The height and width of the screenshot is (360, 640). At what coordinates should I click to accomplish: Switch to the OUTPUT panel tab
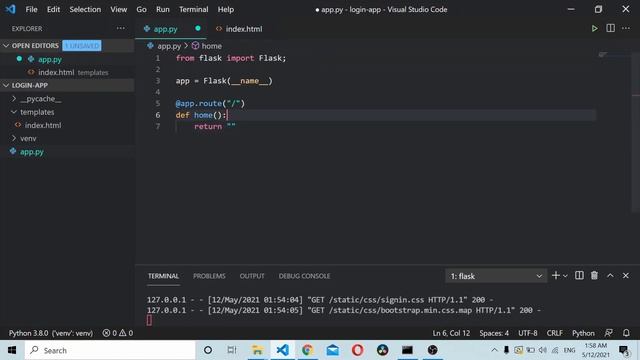252,276
